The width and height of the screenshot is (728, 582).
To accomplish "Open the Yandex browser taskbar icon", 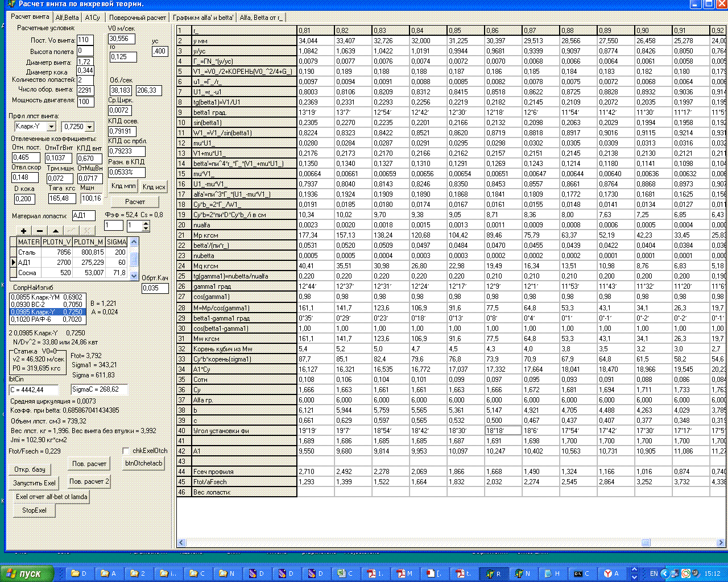I will [x=611, y=573].
